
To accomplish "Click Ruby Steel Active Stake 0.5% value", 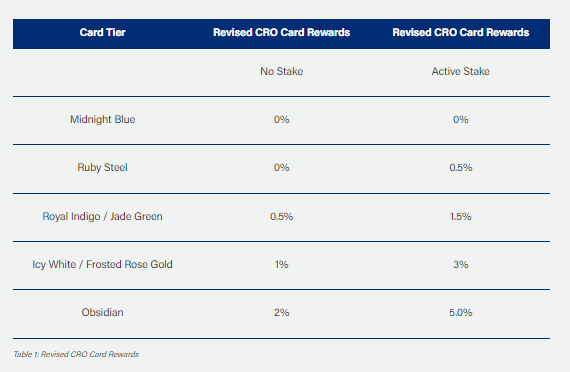I will 461,167.
